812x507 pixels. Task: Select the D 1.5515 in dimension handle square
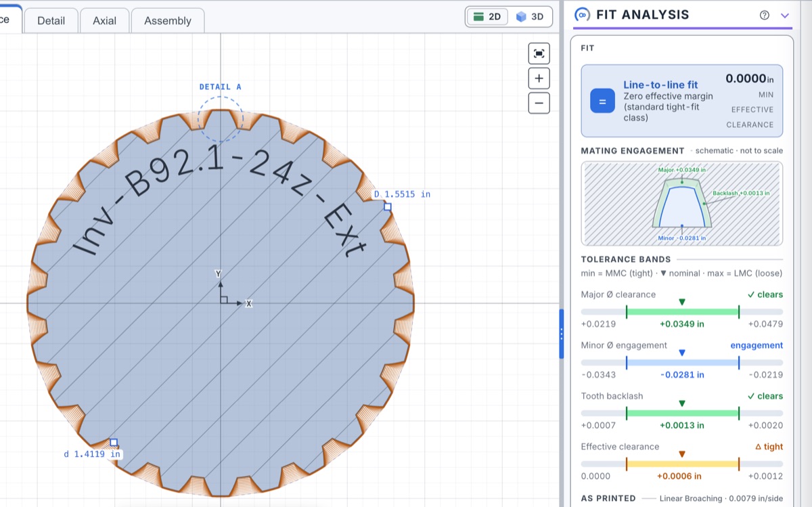[x=388, y=206]
